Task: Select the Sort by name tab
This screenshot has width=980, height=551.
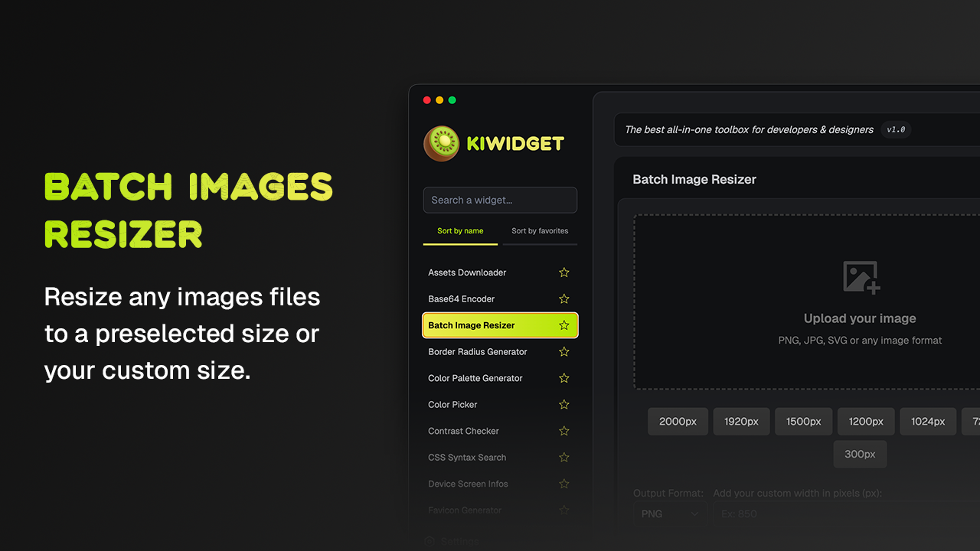Action: pyautogui.click(x=460, y=230)
